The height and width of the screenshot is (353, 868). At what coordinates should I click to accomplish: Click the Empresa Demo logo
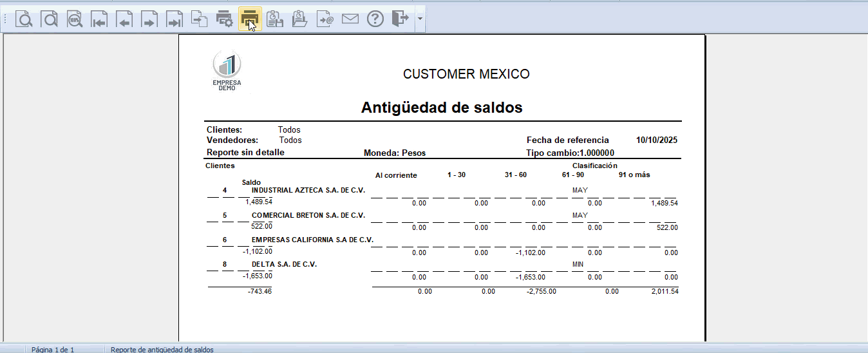[x=227, y=70]
